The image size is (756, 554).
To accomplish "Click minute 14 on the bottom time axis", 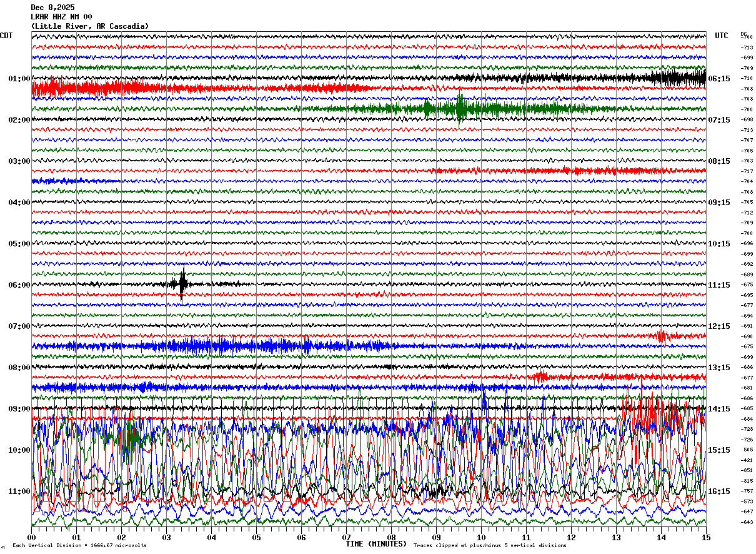I will (661, 537).
